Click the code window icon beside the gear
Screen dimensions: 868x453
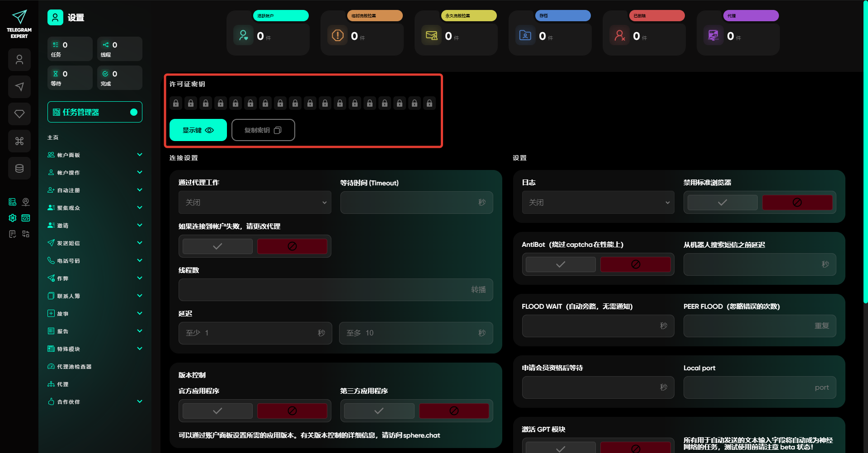click(x=26, y=218)
